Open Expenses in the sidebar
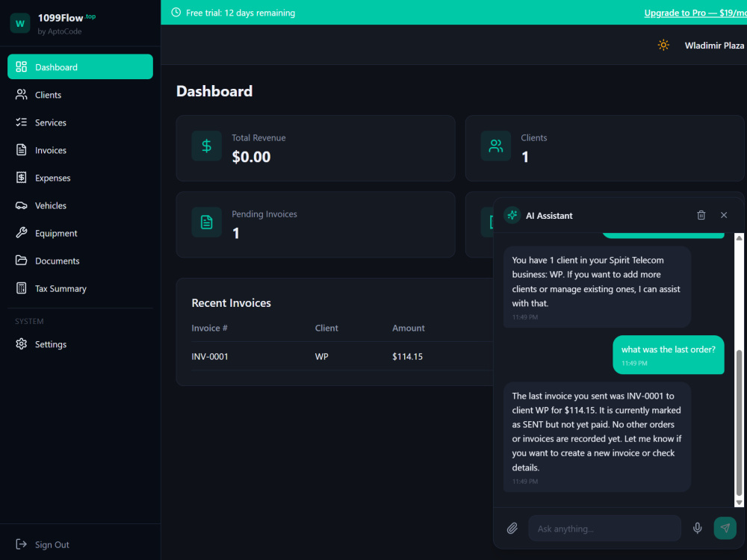This screenshot has height=560, width=747. click(80, 178)
